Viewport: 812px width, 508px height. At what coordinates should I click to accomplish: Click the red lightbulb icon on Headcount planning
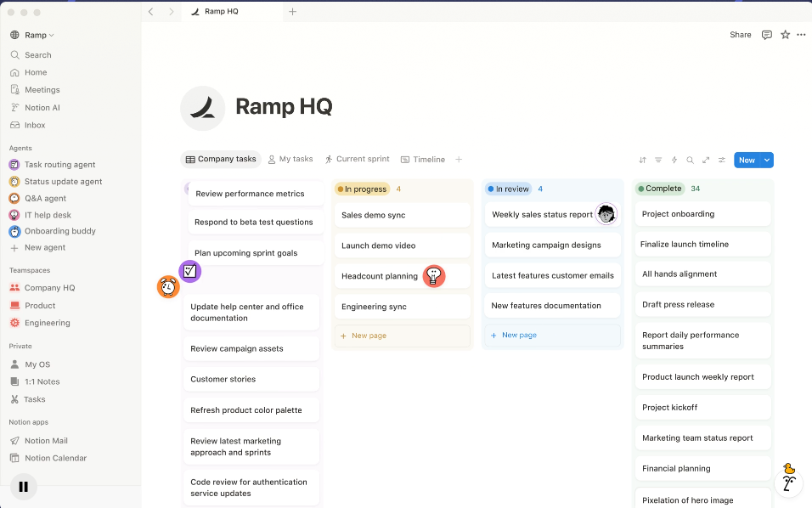pos(434,276)
